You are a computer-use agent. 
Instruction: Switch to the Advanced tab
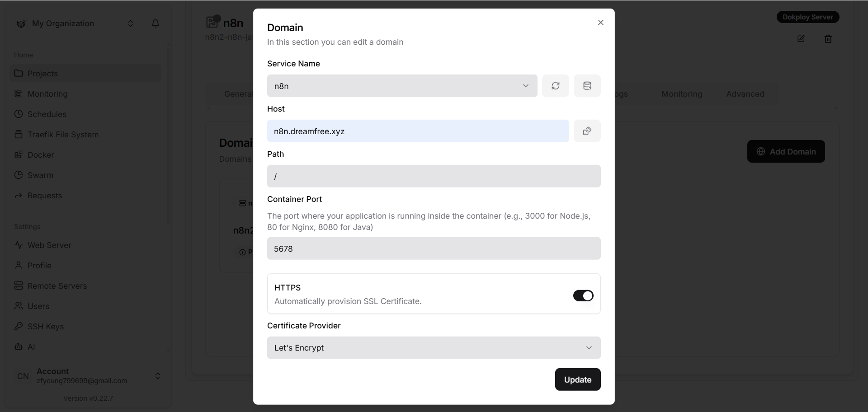(x=745, y=94)
